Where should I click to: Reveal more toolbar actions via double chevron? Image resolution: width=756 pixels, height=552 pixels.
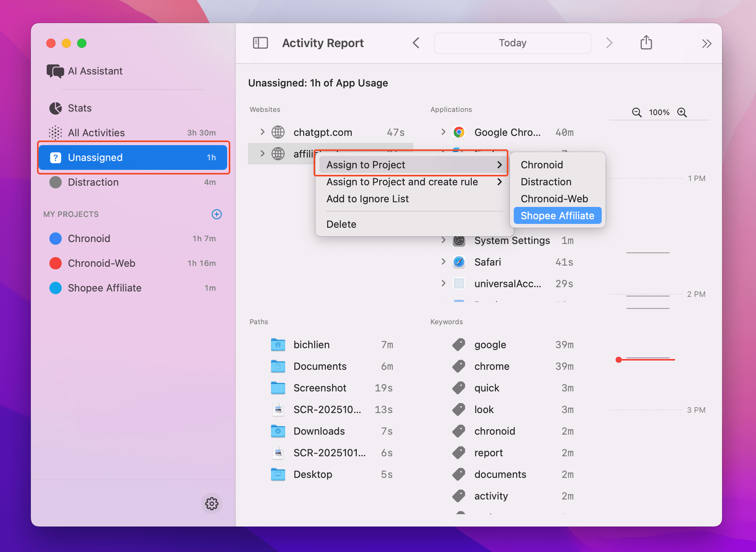point(707,43)
